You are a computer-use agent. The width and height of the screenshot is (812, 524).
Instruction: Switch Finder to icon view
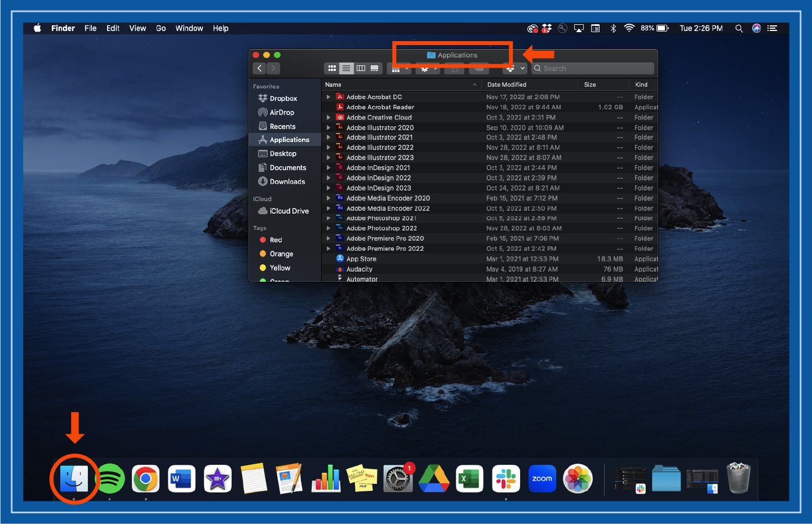coord(332,68)
